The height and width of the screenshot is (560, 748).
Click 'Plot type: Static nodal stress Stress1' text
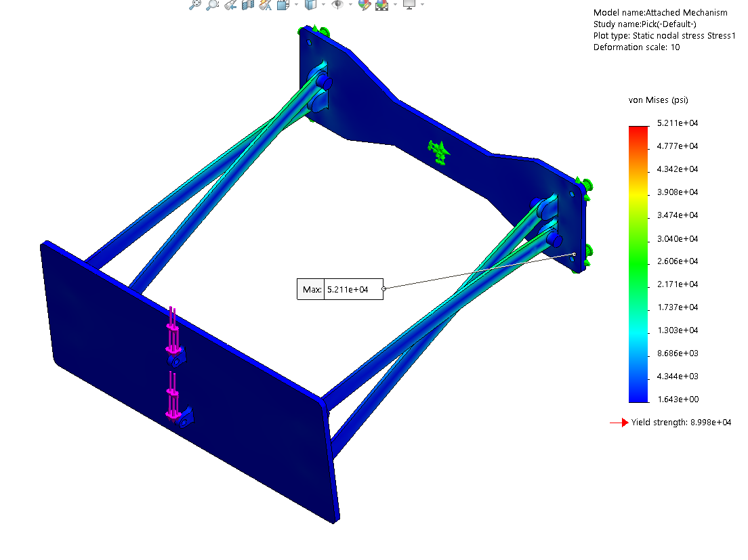point(665,36)
